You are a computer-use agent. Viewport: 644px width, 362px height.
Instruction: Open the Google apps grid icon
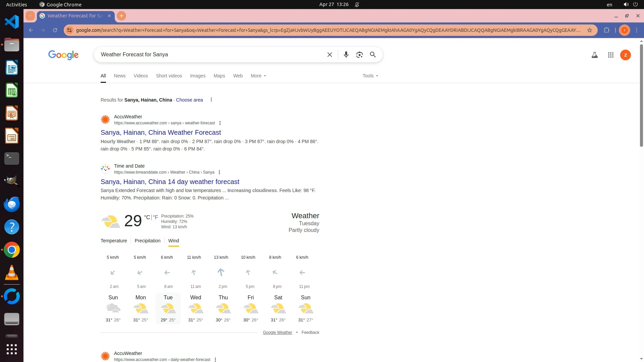pos(610,55)
